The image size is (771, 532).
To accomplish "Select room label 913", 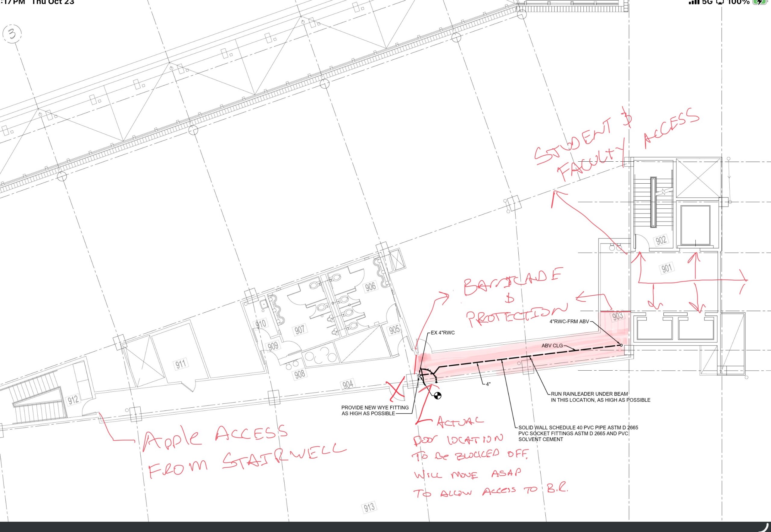I will click(x=369, y=507).
